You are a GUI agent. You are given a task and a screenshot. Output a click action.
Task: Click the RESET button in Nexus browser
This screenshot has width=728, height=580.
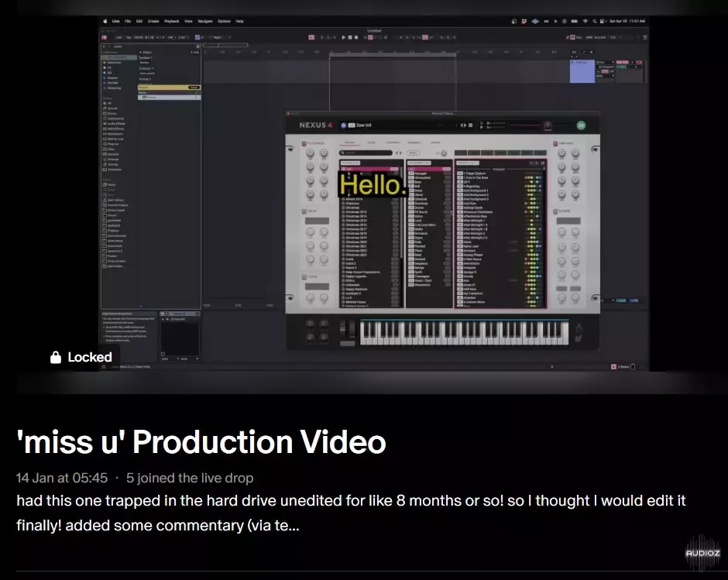[413, 153]
